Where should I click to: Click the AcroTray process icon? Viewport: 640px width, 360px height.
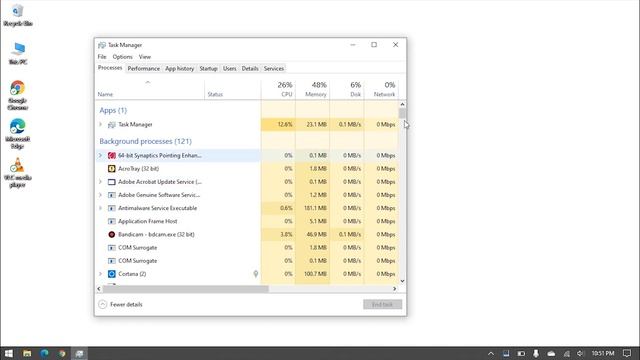[x=111, y=169]
